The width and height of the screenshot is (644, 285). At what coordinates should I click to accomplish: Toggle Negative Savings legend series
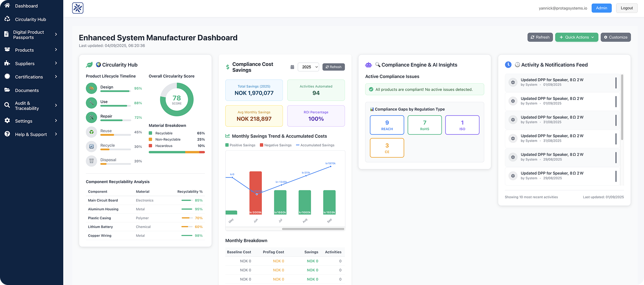[276, 145]
